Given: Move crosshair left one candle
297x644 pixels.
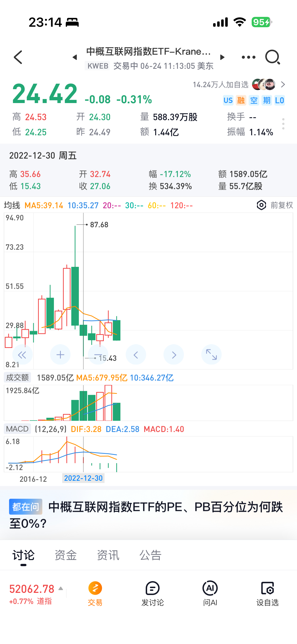Looking at the screenshot, I should click(136, 355).
